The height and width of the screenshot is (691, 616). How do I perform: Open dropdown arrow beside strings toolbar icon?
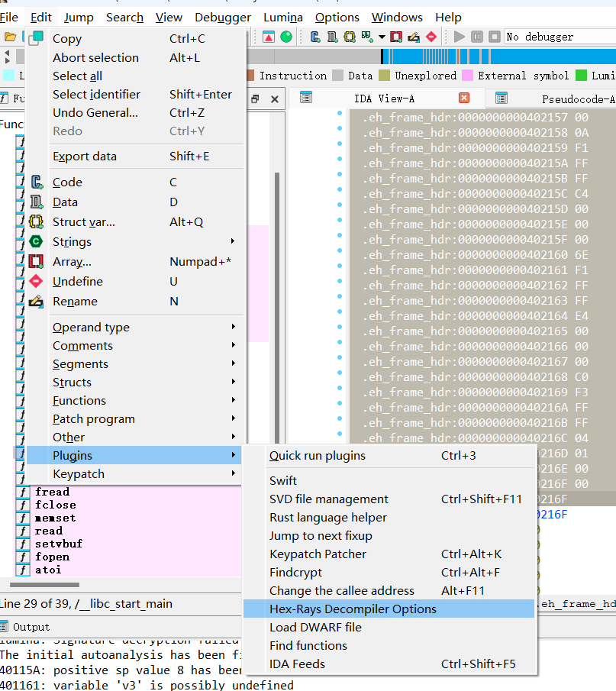point(382,37)
